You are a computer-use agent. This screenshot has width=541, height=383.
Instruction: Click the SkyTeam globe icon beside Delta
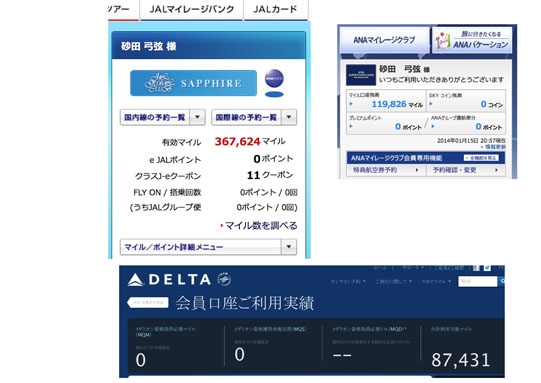click(224, 279)
